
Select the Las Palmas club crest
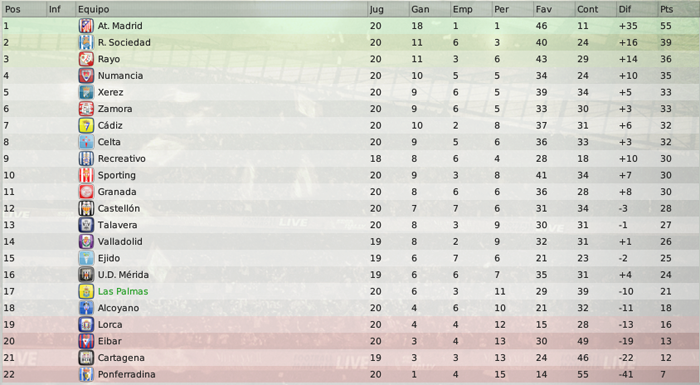[x=86, y=291]
